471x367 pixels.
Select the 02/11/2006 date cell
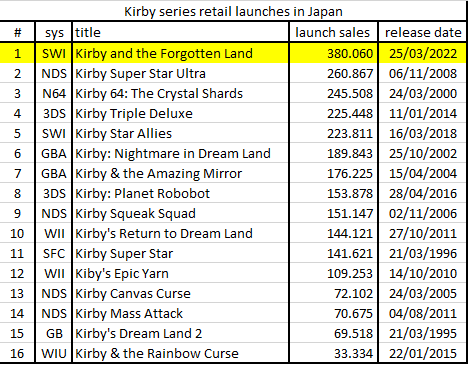423,213
